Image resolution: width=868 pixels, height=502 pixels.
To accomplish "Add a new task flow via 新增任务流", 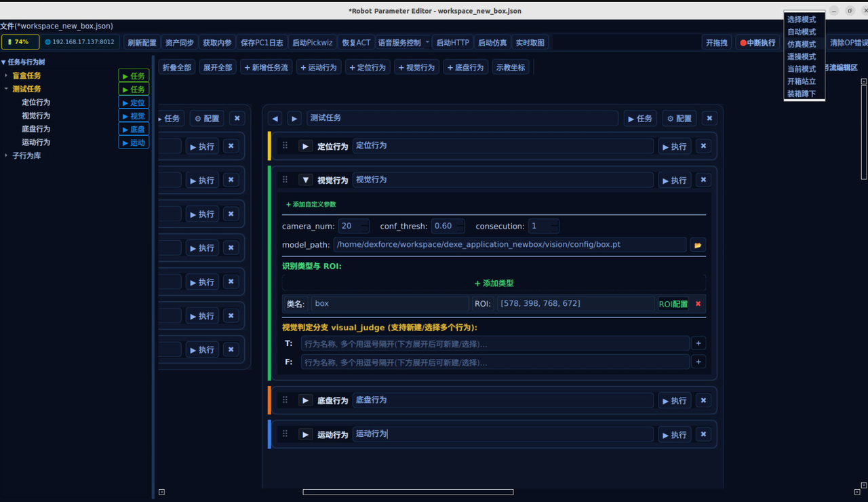I will pyautogui.click(x=267, y=68).
